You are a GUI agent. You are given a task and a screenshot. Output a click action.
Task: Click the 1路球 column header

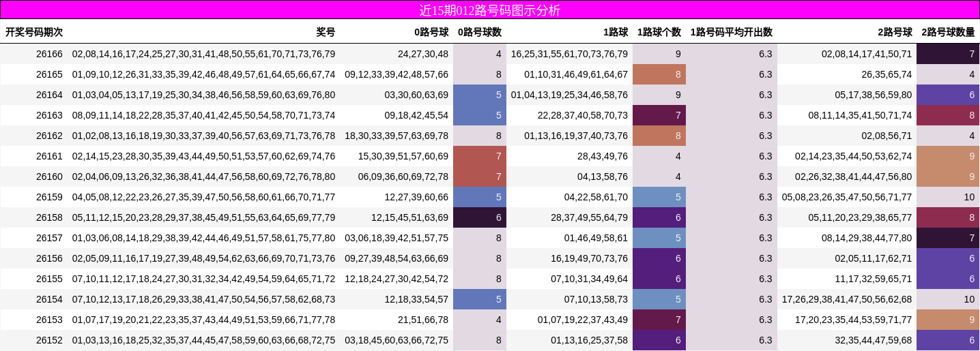616,32
